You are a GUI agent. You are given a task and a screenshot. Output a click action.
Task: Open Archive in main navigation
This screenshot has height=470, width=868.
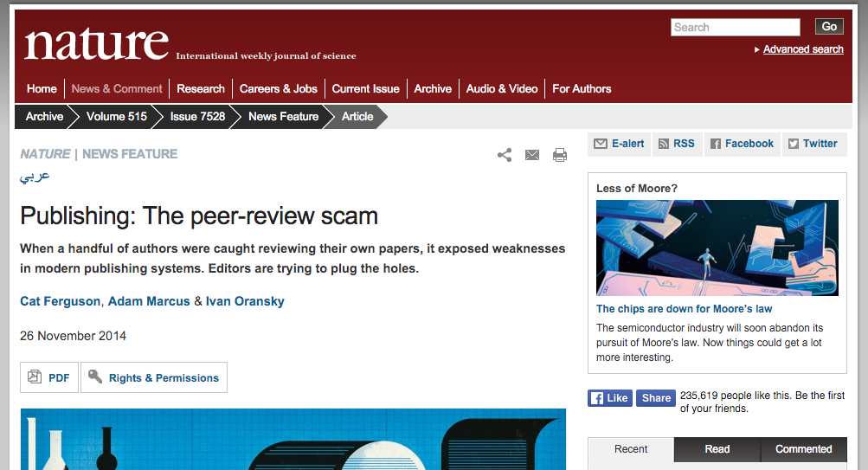(x=433, y=88)
